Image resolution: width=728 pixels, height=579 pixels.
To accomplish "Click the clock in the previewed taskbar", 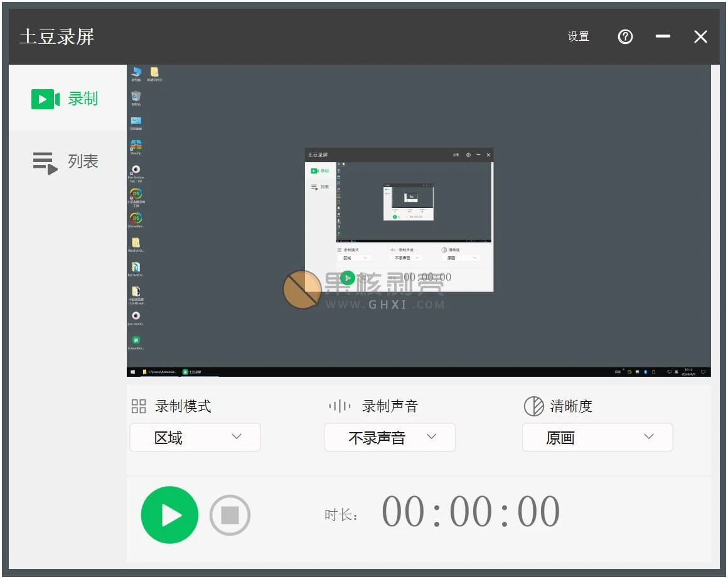I will pyautogui.click(x=688, y=372).
